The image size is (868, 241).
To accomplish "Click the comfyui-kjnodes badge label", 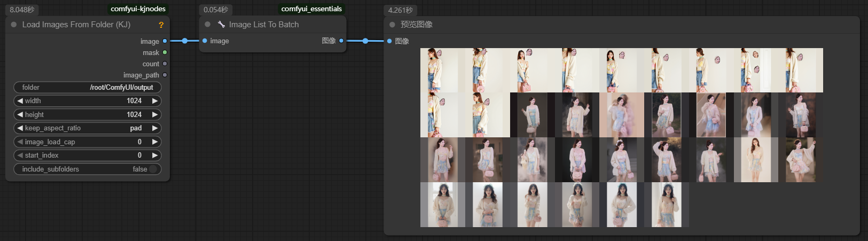I will pos(138,9).
